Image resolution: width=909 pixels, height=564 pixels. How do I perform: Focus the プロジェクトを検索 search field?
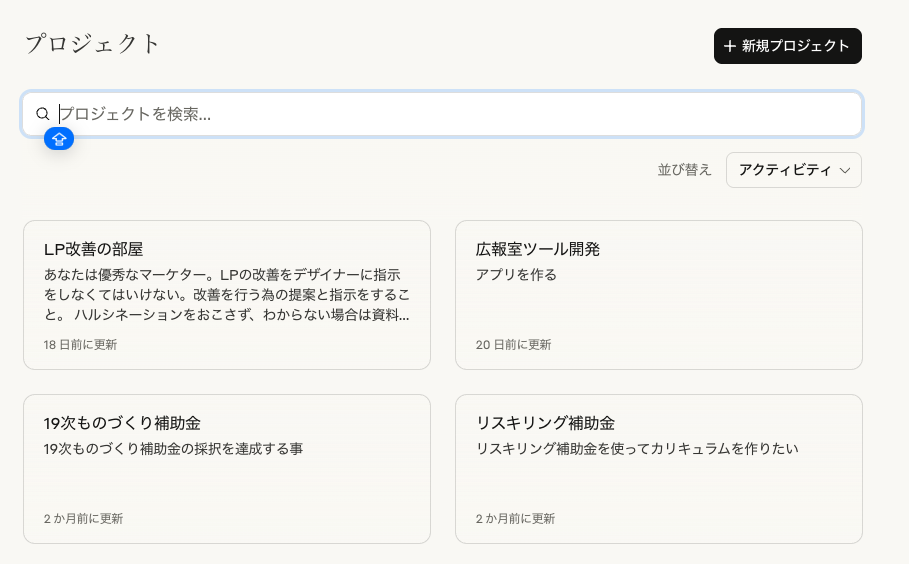click(442, 114)
